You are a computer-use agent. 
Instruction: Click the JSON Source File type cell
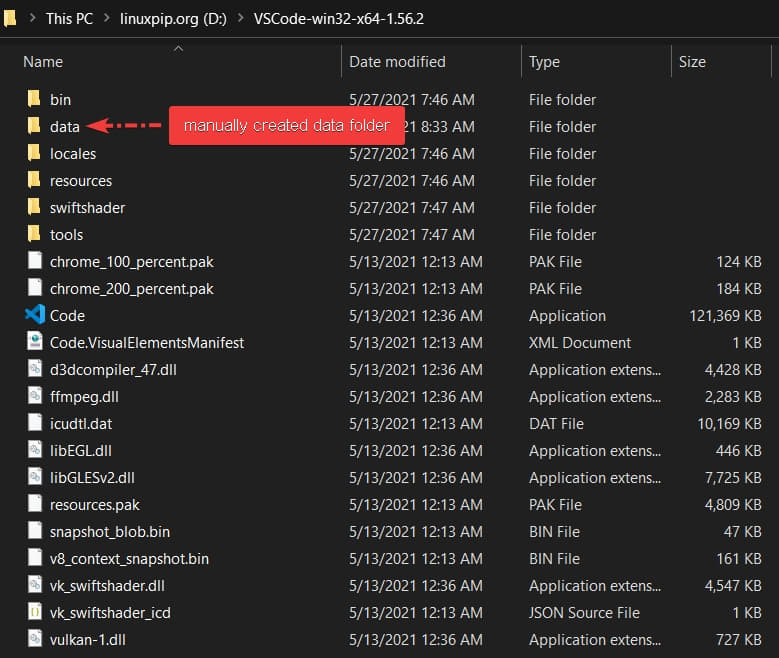[x=584, y=613]
